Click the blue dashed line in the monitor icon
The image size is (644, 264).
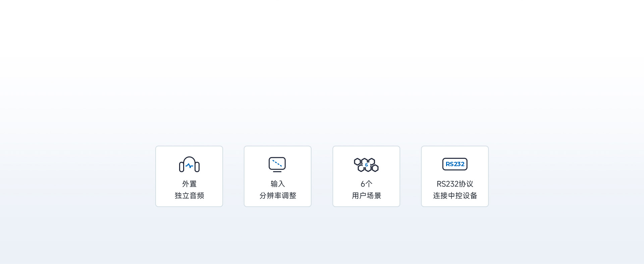coord(277,163)
